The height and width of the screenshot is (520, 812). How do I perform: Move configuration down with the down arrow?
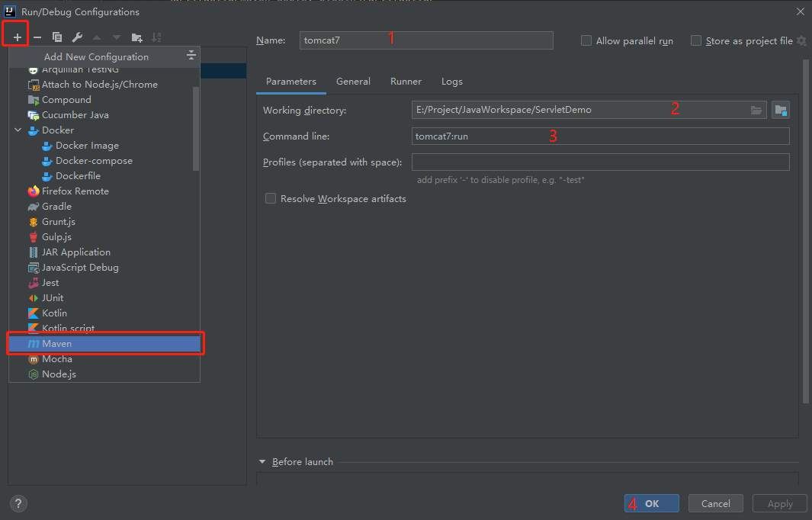tap(117, 37)
